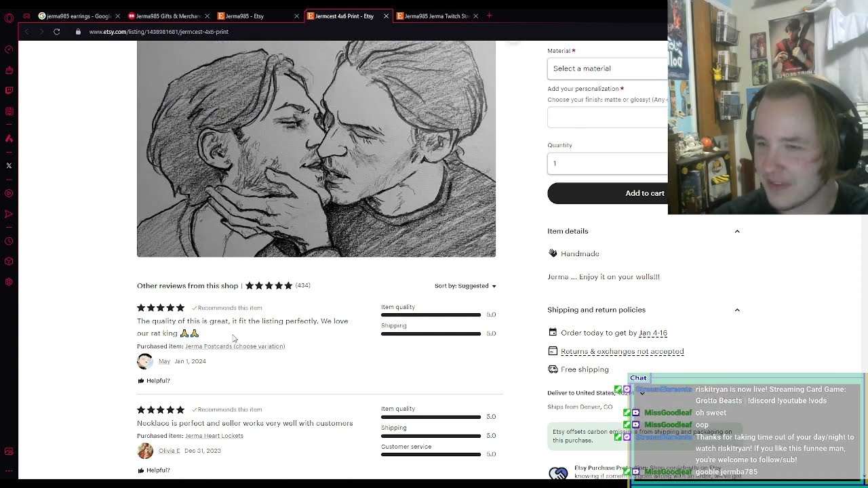Click the Jan 4-16 delivery date link

[x=653, y=333]
